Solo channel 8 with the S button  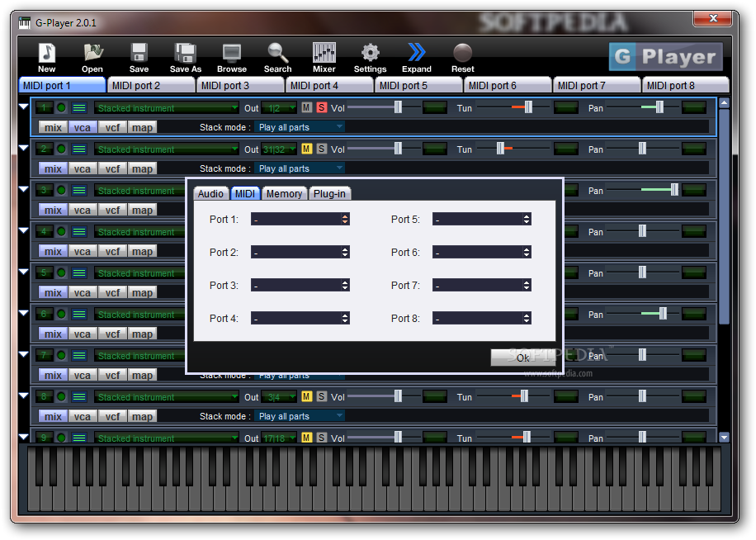[x=322, y=396]
